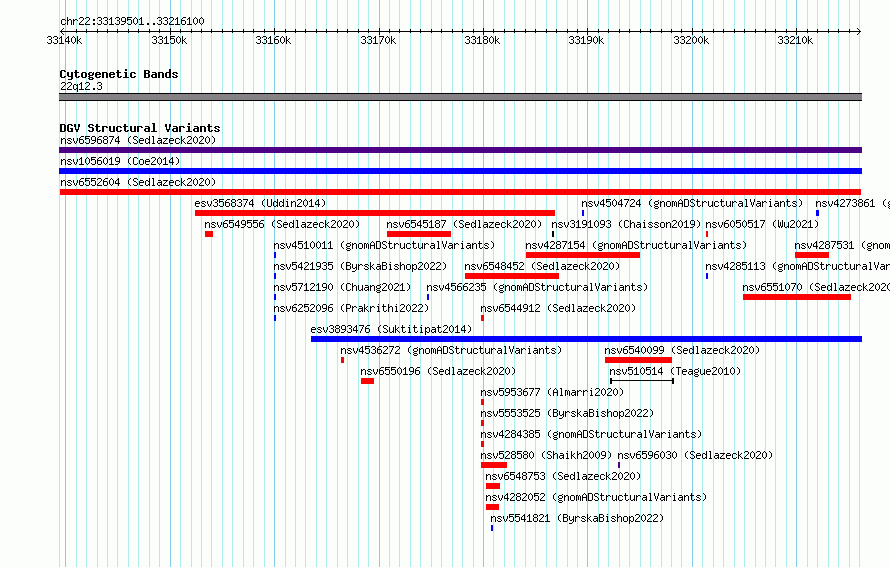Open nsv6252096 (Prakrithi2022) label
The height and width of the screenshot is (567, 890).
click(351, 308)
